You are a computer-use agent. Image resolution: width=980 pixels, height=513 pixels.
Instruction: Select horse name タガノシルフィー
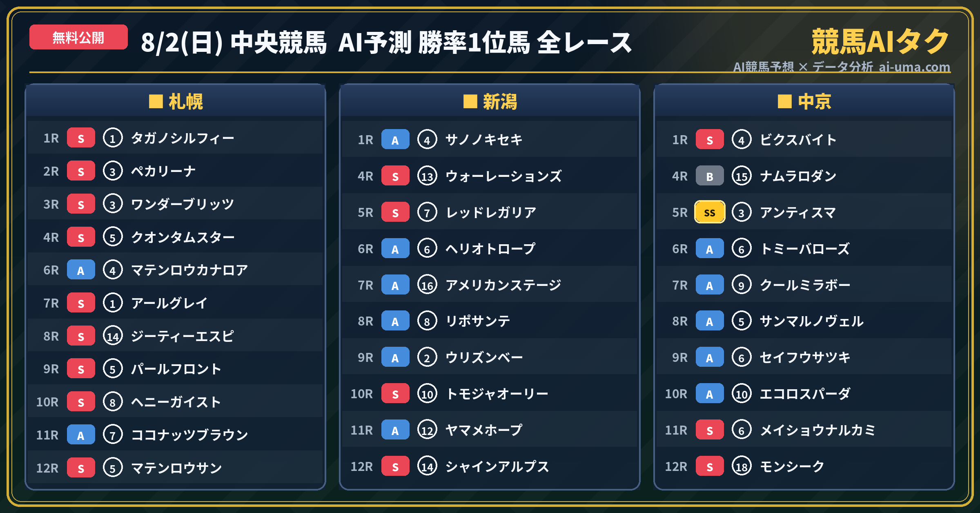click(183, 138)
